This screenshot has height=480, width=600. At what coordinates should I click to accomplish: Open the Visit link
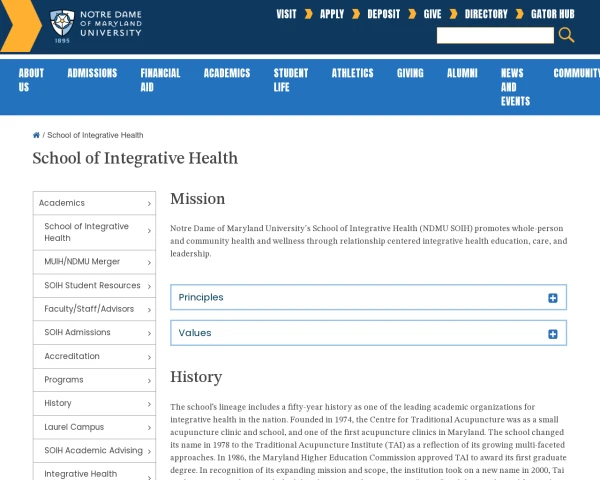pyautogui.click(x=287, y=14)
